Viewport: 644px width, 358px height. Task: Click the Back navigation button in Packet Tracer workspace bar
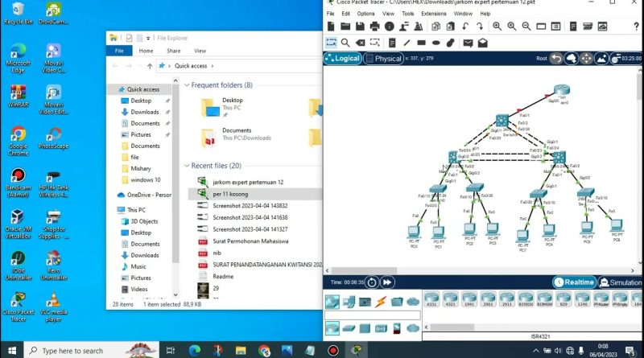(556, 58)
